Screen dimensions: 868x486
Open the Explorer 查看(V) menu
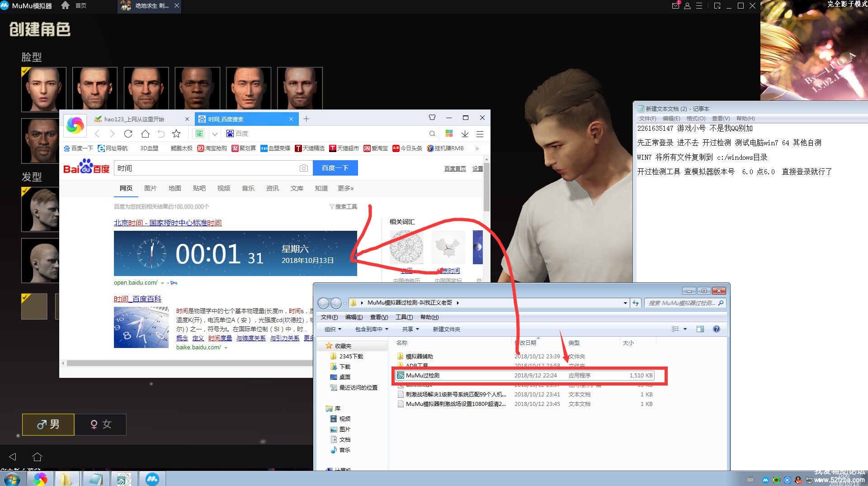coord(379,317)
